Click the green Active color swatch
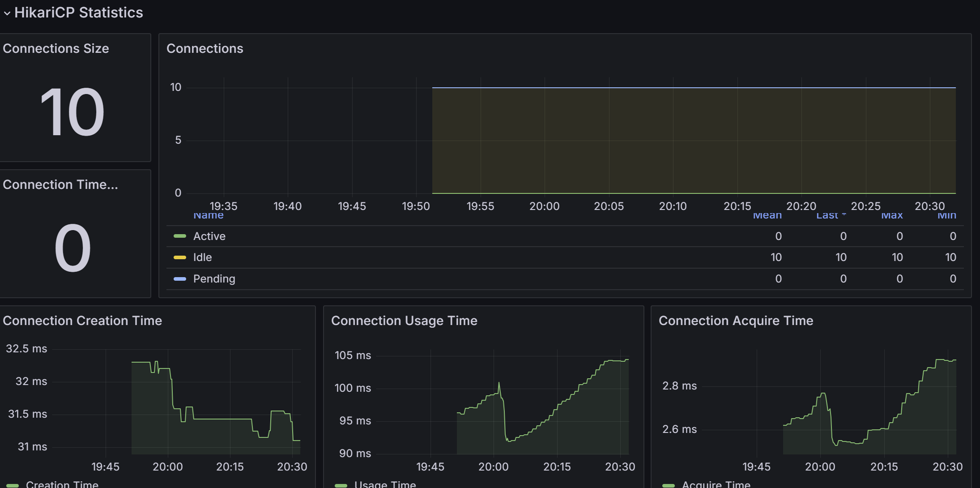 180,236
